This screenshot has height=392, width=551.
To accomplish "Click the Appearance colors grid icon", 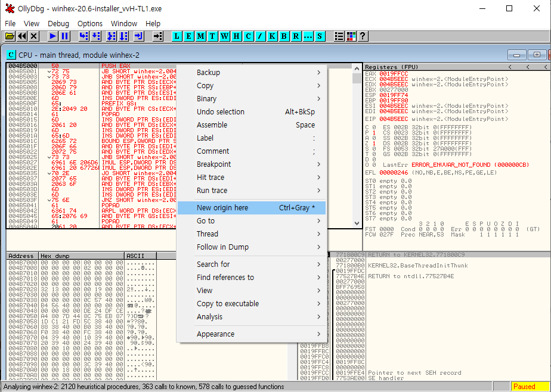I will pyautogui.click(x=351, y=36).
